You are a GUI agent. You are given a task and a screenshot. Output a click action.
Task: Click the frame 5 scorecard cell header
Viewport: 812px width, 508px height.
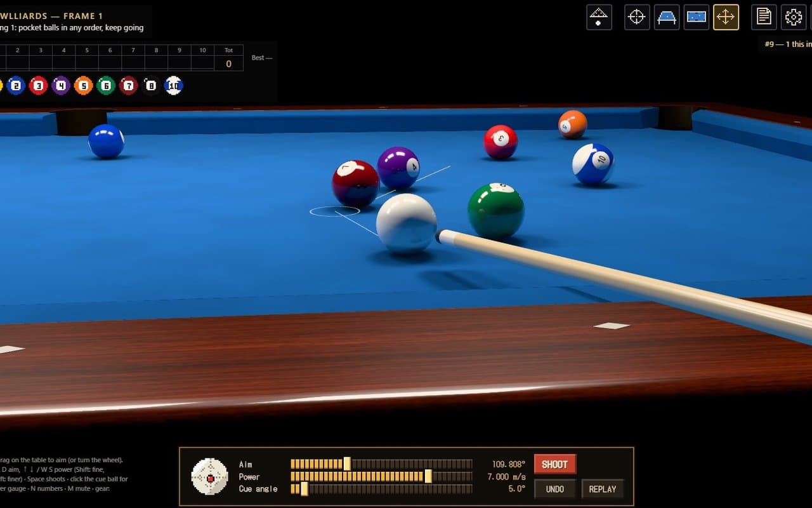[87, 50]
